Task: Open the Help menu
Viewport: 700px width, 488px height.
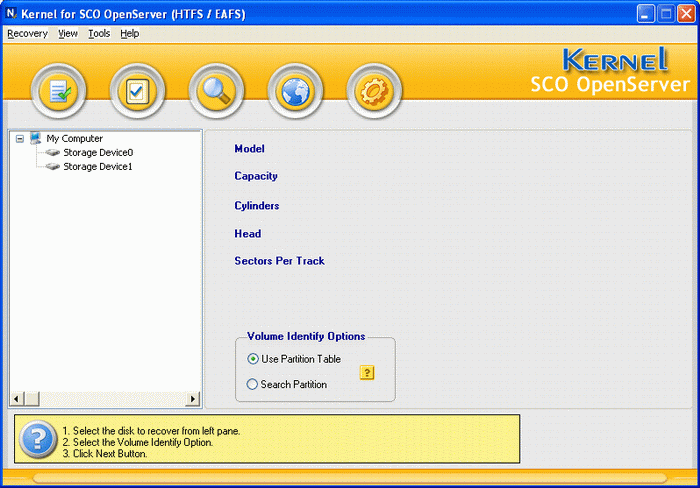Action: coord(129,33)
